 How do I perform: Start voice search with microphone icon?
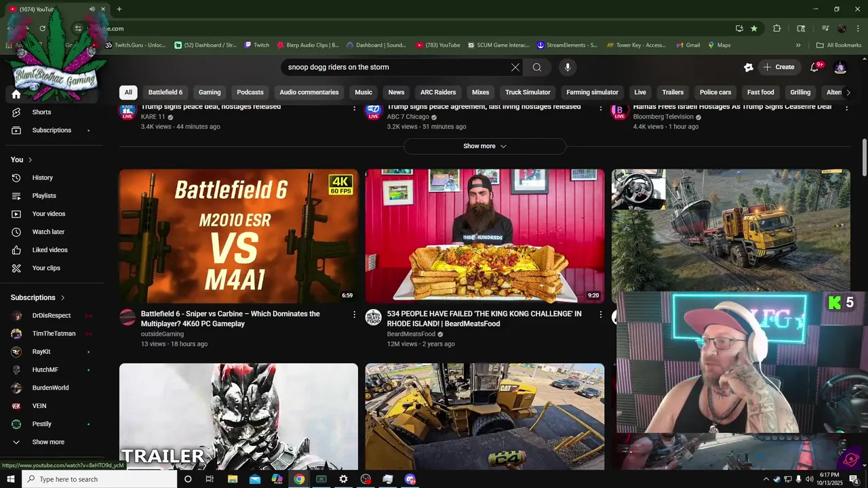(x=568, y=67)
